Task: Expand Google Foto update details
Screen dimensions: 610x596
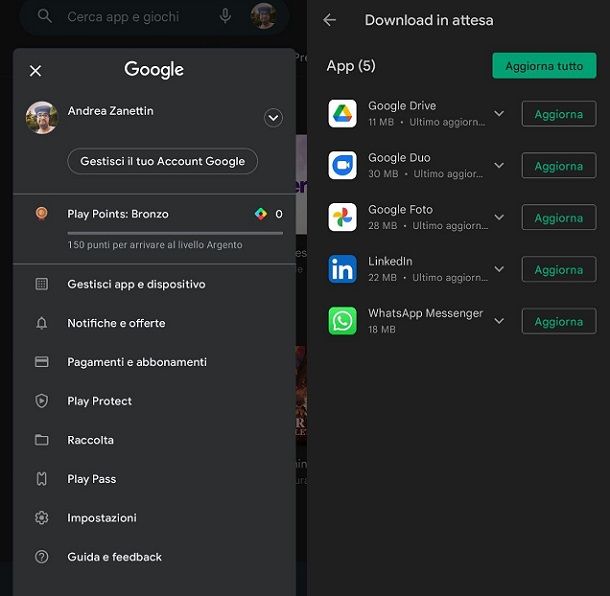Action: [x=499, y=217]
